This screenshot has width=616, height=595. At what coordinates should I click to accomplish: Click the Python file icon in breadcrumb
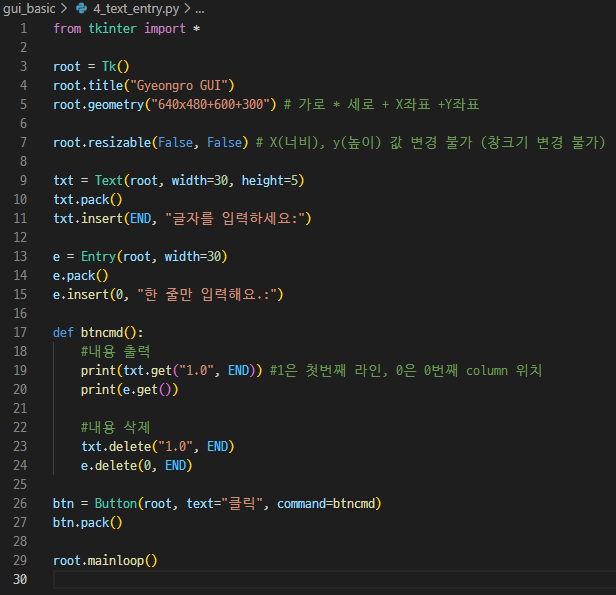pos(81,8)
